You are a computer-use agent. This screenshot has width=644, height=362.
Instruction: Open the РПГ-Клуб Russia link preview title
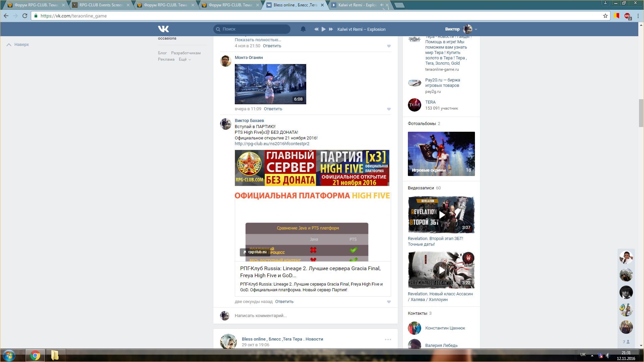[x=310, y=272]
